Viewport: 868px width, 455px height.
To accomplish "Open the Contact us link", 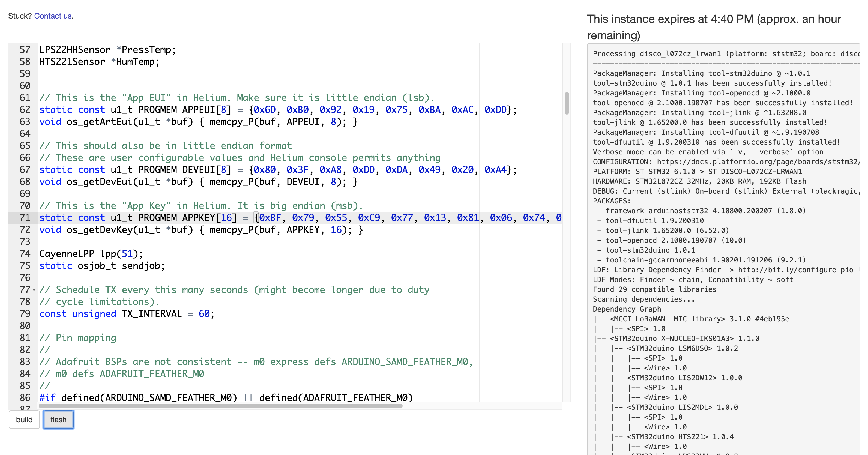I will point(53,16).
